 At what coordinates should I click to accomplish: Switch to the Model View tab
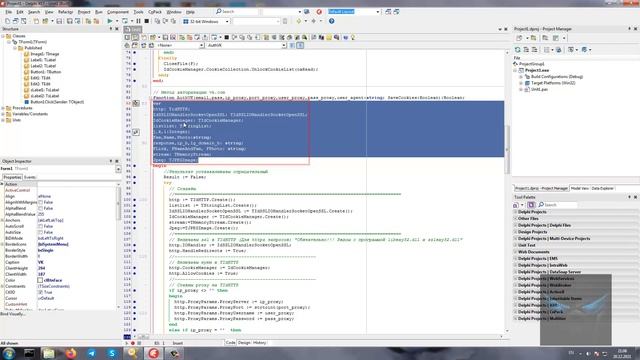(x=579, y=189)
